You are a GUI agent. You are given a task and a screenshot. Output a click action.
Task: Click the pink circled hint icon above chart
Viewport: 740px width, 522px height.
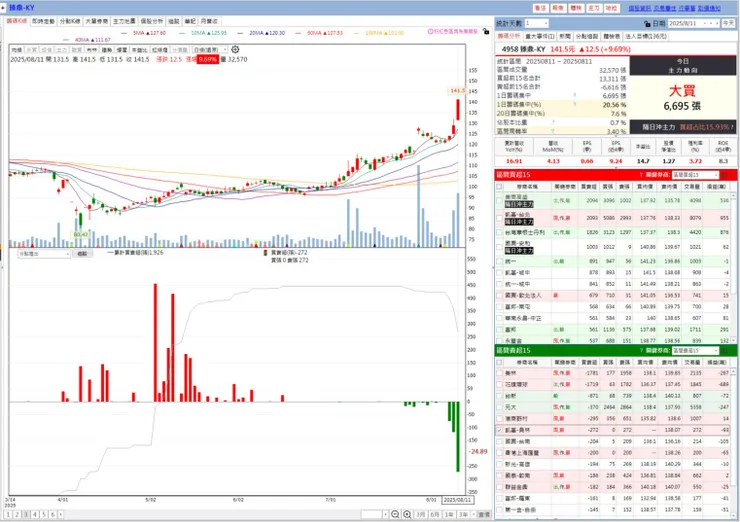pos(430,32)
